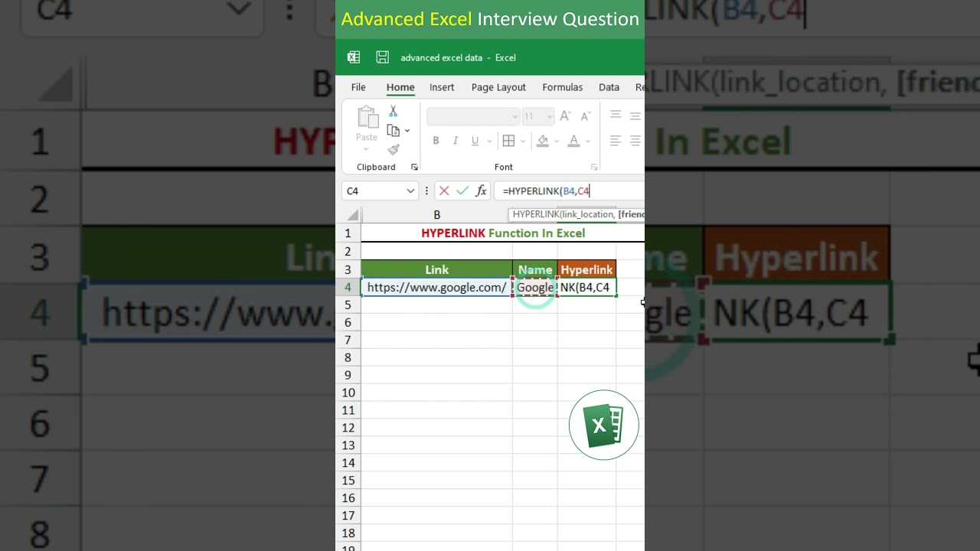Apply the Borders grid icon
The image size is (980, 551).
coord(508,141)
